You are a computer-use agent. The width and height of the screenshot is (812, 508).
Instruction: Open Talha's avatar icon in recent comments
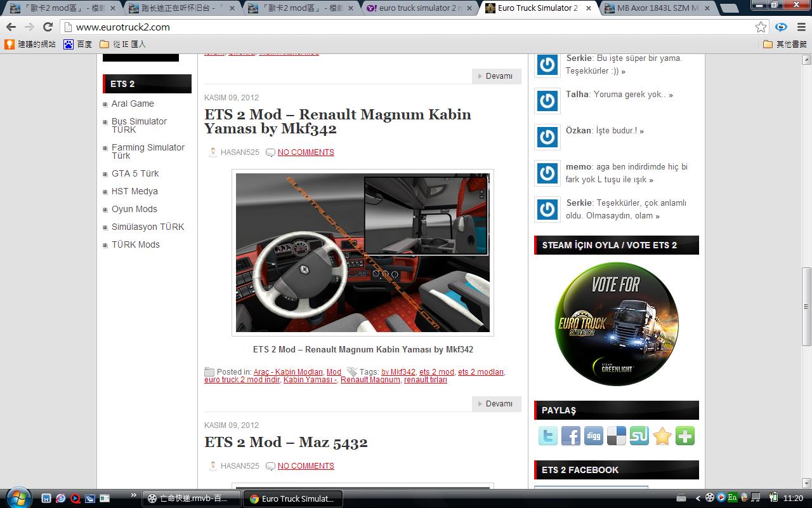click(547, 100)
